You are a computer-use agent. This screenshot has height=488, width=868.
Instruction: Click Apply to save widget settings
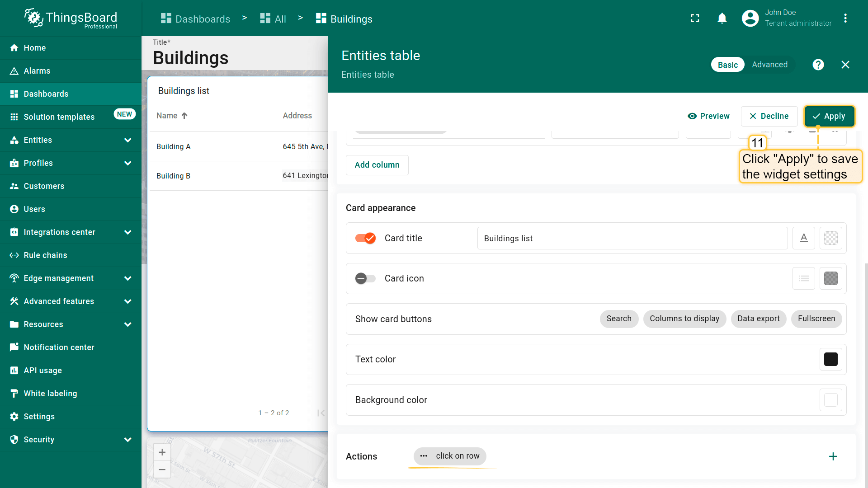pyautogui.click(x=829, y=116)
